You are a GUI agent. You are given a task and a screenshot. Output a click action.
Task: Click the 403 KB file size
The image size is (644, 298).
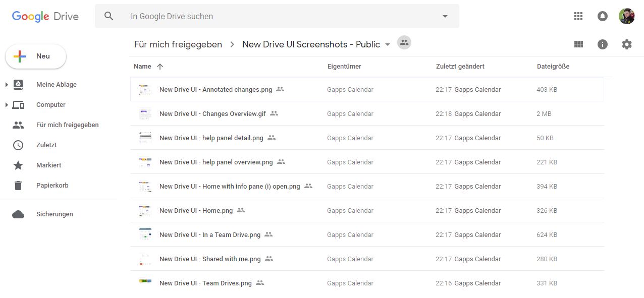pyautogui.click(x=547, y=89)
